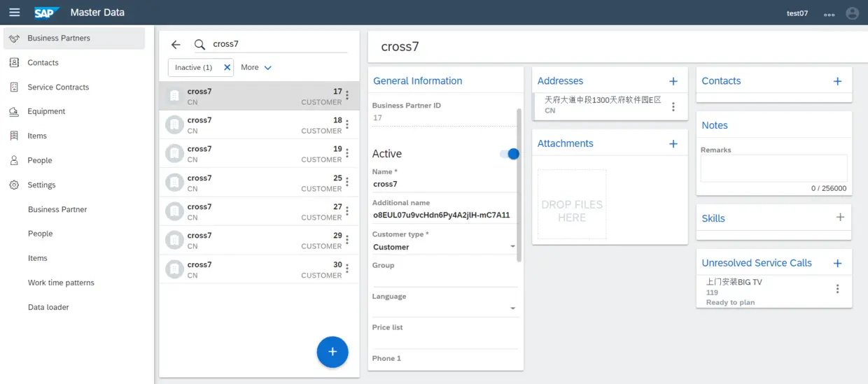Go back with the arrow icon

[x=176, y=44]
